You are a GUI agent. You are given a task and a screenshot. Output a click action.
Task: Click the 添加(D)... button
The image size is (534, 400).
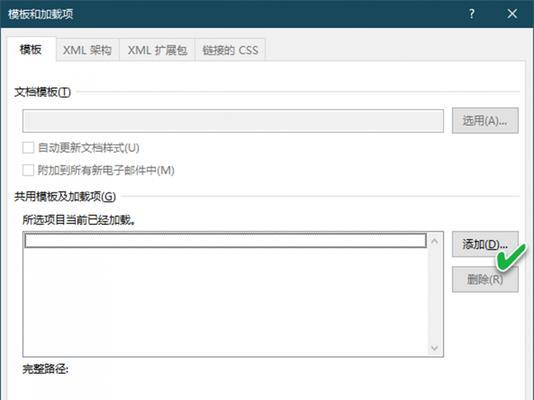[x=485, y=244]
